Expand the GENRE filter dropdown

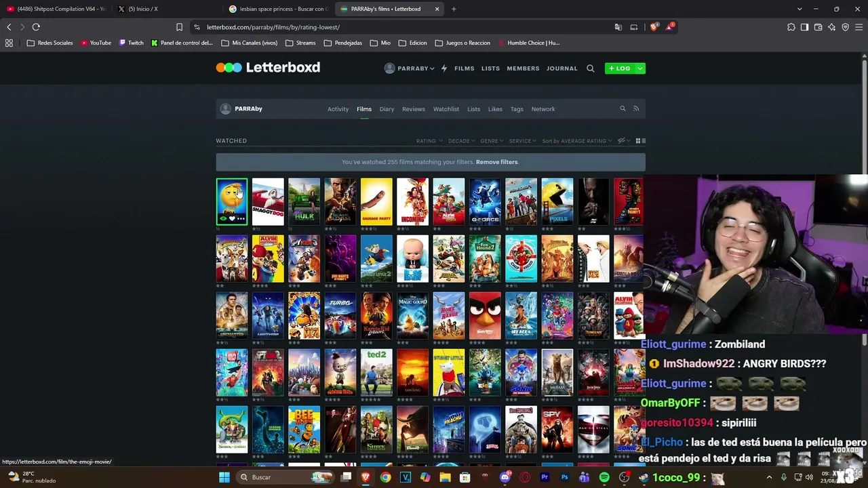coord(492,141)
